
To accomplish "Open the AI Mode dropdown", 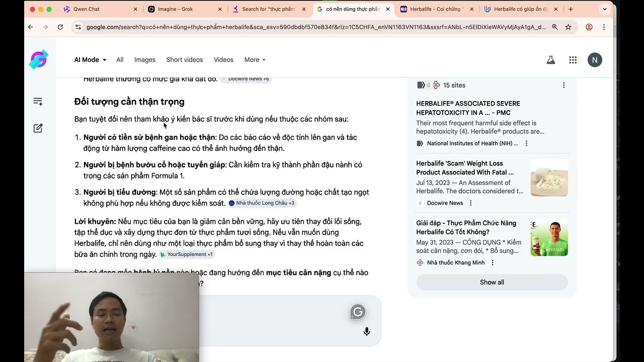I will tap(91, 60).
